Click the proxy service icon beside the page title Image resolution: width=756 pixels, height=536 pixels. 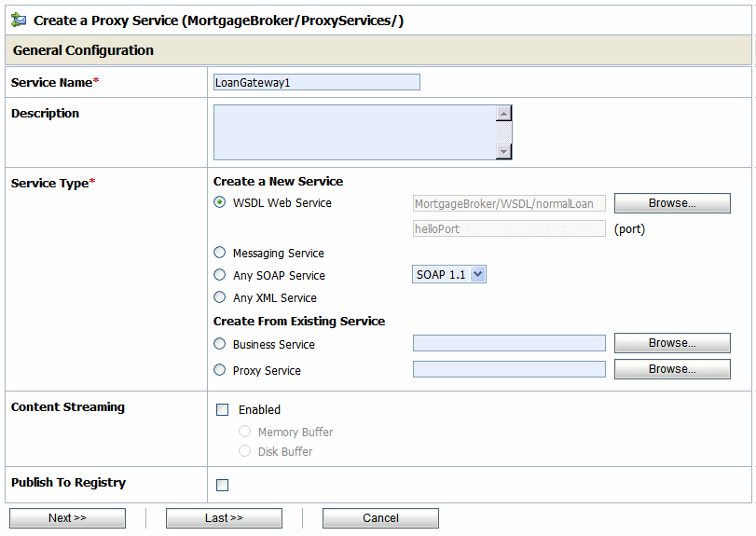tap(19, 20)
